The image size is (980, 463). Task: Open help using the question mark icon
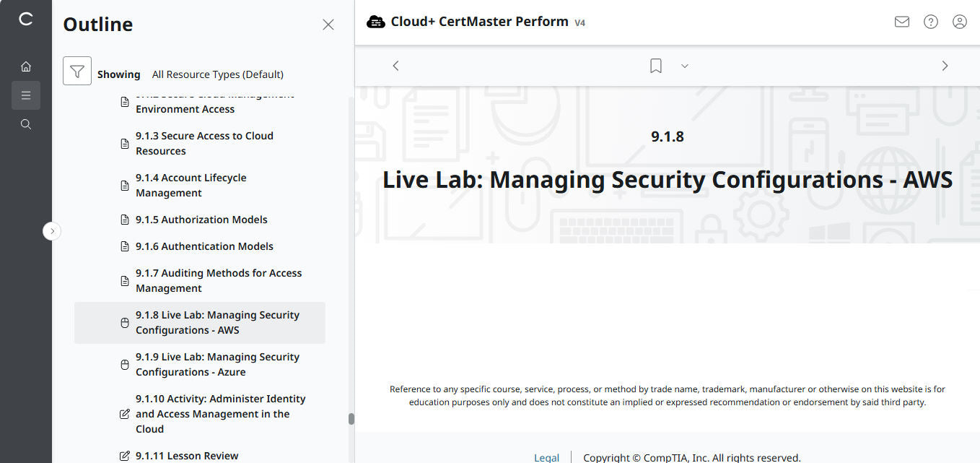(x=930, y=22)
